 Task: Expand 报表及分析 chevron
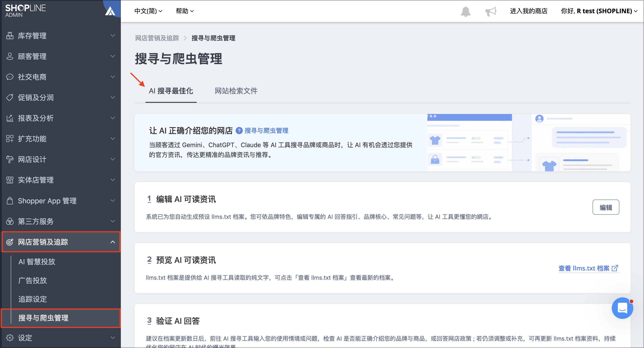(113, 118)
